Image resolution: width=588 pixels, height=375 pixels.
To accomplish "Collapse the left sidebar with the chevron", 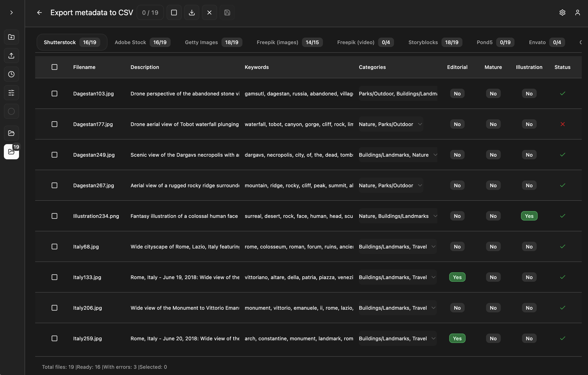I will 11,13.
